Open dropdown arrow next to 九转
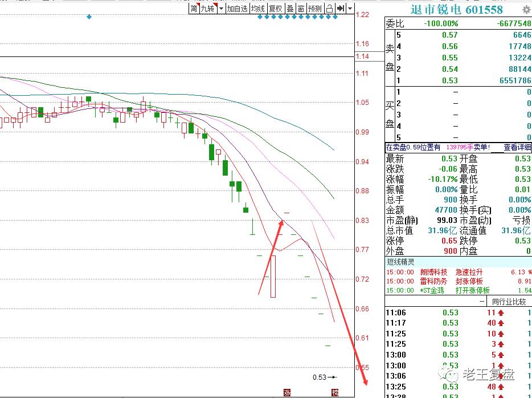Screen dimensions: 532x398 pyautogui.click(x=221, y=9)
